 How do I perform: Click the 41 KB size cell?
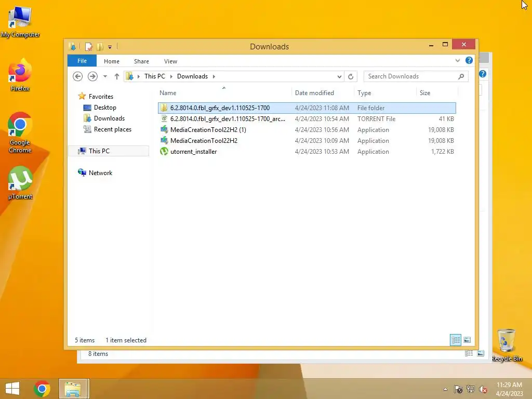point(446,119)
